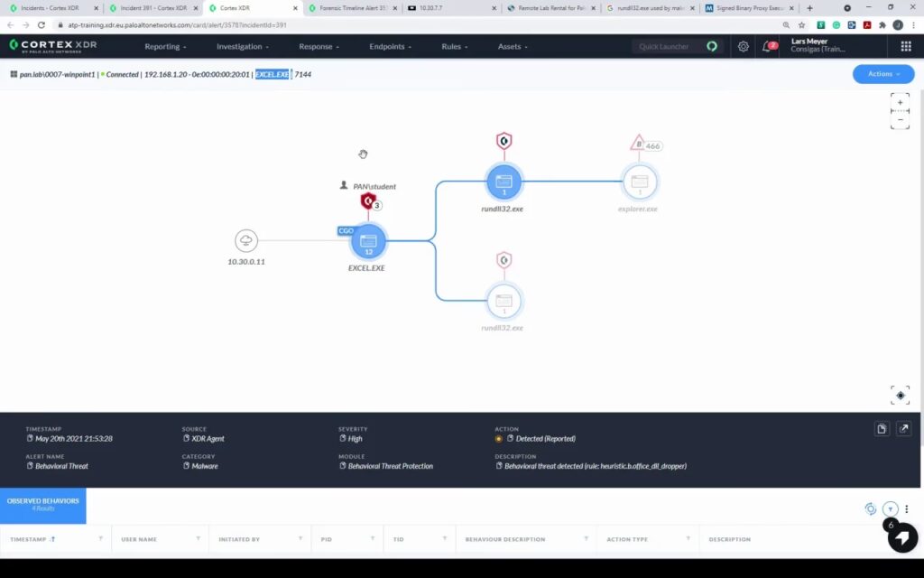Filter the User Name column
Image resolution: width=924 pixels, height=578 pixels.
(x=198, y=538)
